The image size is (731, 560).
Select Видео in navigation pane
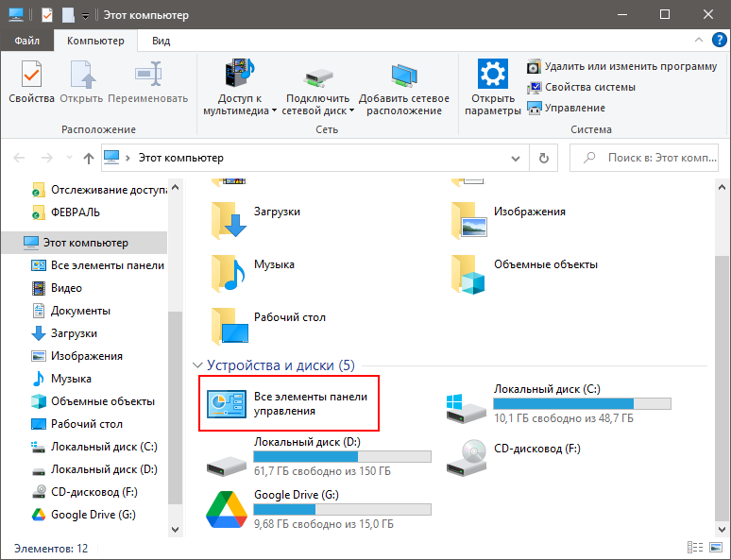click(57, 288)
